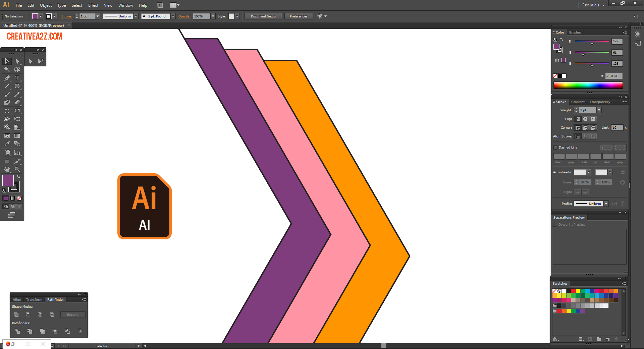Switch to the Brushes tab
This screenshot has height=349, width=644.
[x=575, y=33]
